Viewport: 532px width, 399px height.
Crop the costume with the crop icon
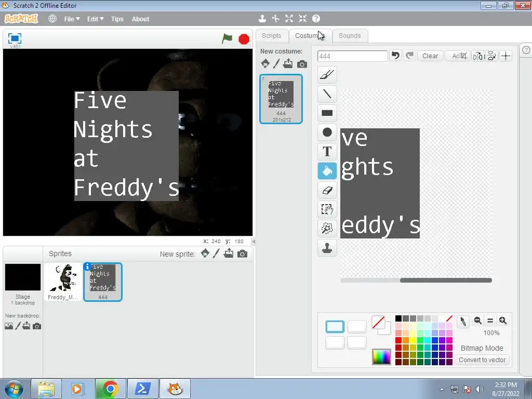pos(464,56)
